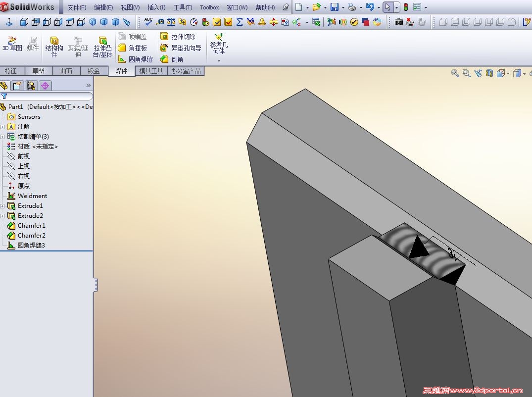Image resolution: width=532 pixels, height=397 pixels.
Task: Open the PropertyManager panel tab
Action: click(x=17, y=86)
